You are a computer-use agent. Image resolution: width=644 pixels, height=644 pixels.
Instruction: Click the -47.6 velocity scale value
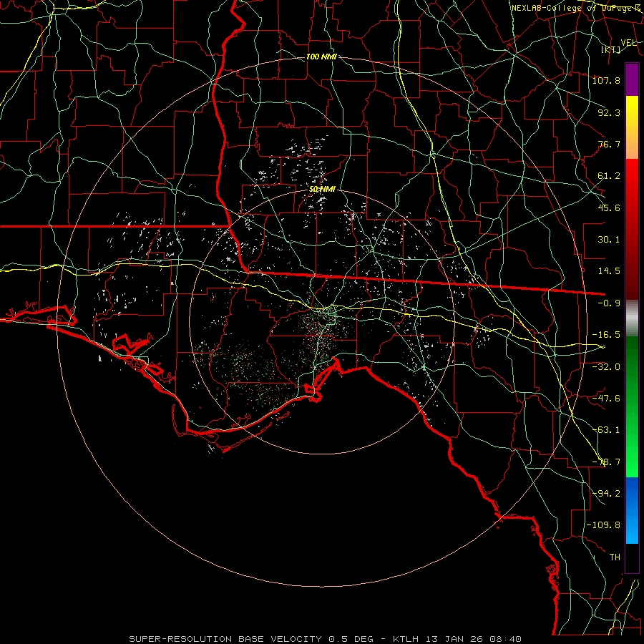click(x=606, y=398)
